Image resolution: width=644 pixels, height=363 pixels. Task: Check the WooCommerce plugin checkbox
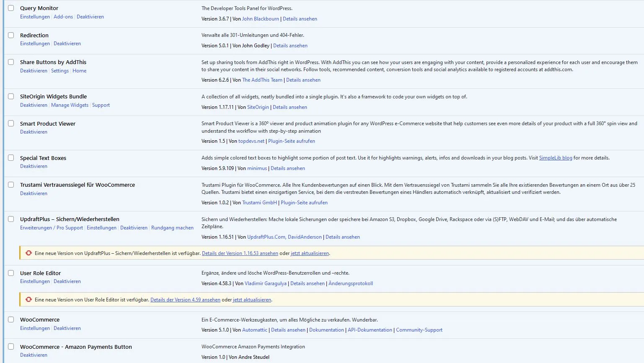(11, 319)
